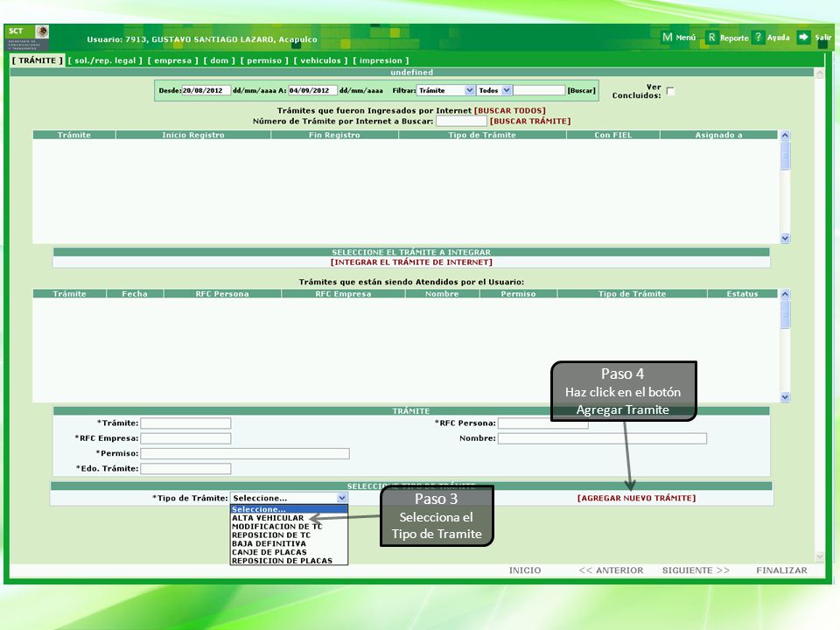Click the BUSCAR TODOS link
This screenshot has width=840, height=630.
509,111
